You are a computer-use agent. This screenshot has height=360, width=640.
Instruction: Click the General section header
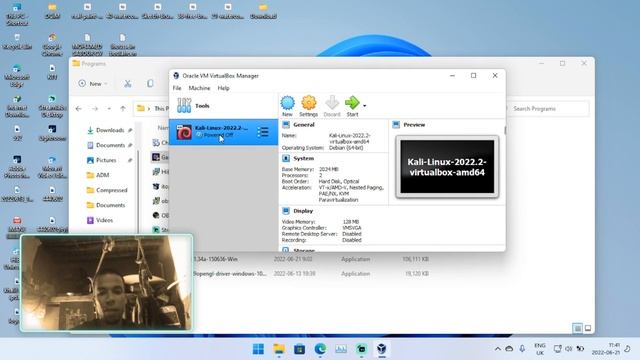pyautogui.click(x=304, y=125)
